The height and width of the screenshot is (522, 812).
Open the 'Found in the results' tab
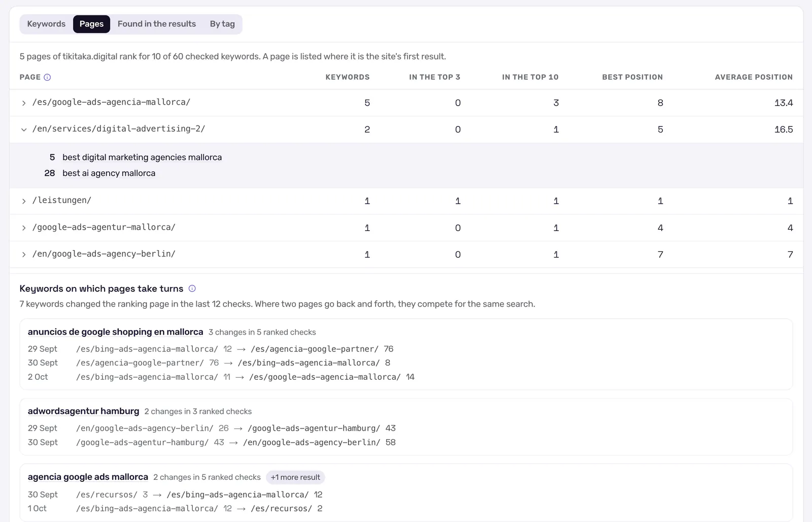click(x=157, y=24)
